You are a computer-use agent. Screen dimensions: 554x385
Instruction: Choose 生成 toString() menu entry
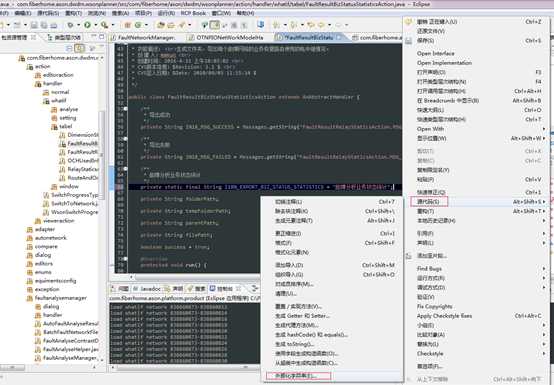[x=295, y=344]
